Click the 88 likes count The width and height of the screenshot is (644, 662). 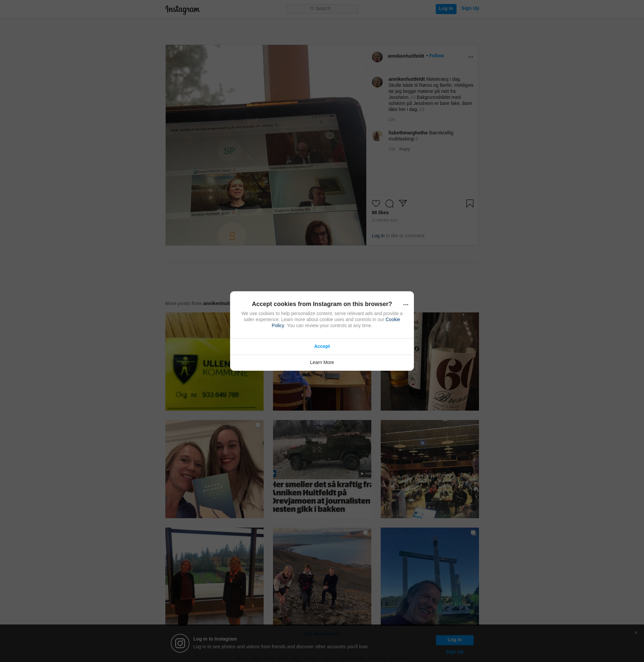click(x=380, y=213)
